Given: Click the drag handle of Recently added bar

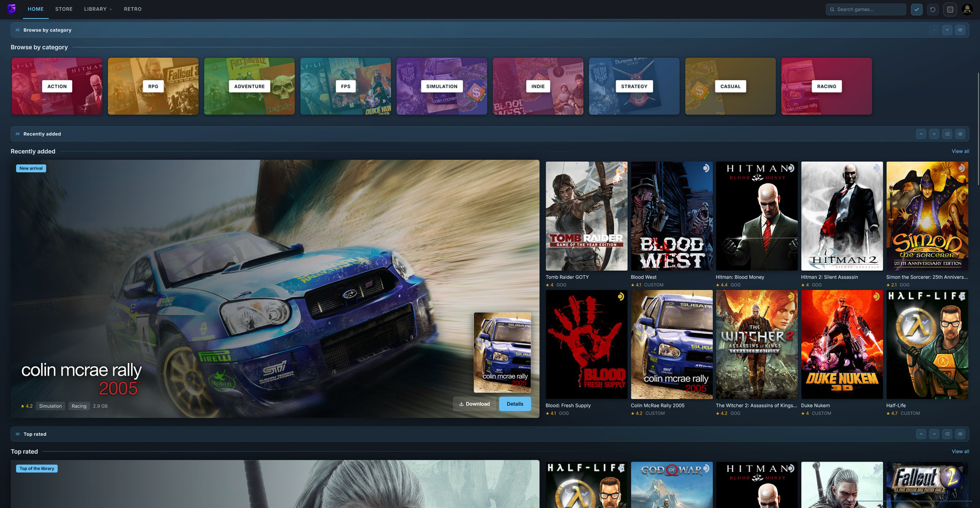Looking at the screenshot, I should click(x=18, y=134).
